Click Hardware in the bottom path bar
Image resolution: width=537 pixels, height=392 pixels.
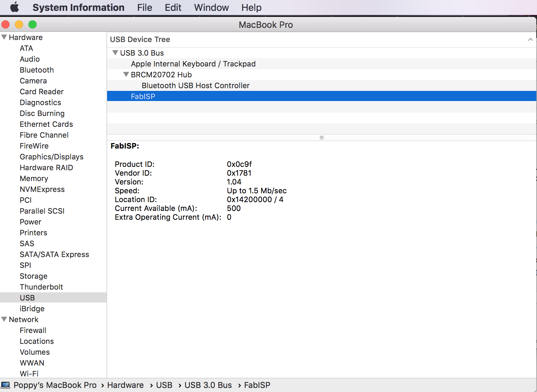point(125,385)
